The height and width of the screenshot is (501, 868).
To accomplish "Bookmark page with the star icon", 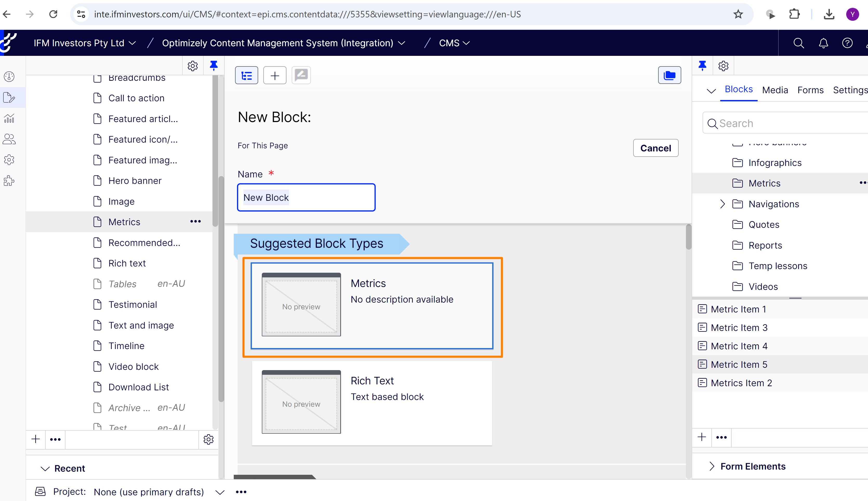I will click(x=738, y=14).
